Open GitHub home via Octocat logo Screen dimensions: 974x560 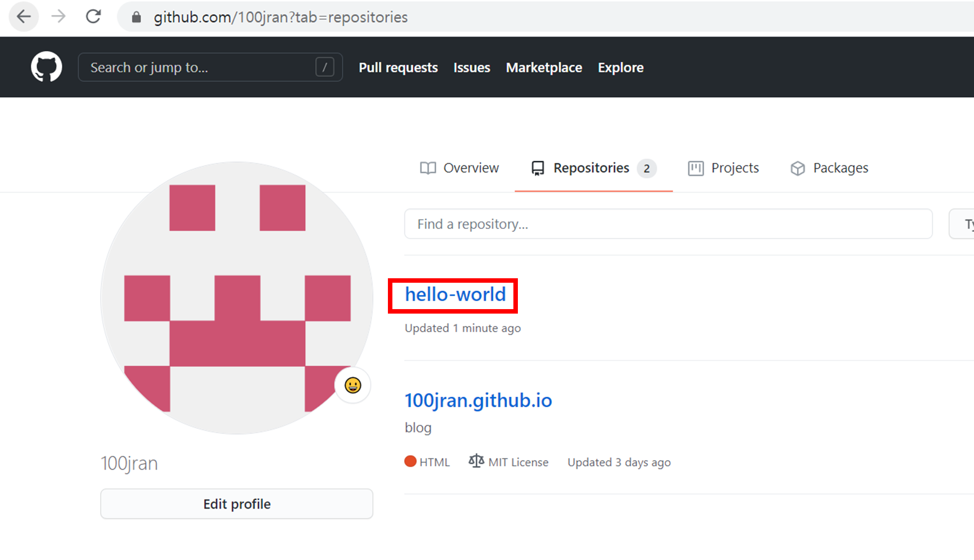46,67
